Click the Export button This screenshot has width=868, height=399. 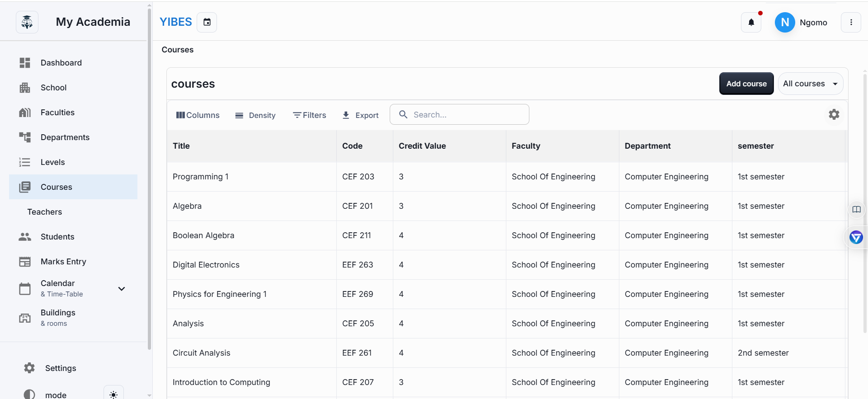click(360, 115)
